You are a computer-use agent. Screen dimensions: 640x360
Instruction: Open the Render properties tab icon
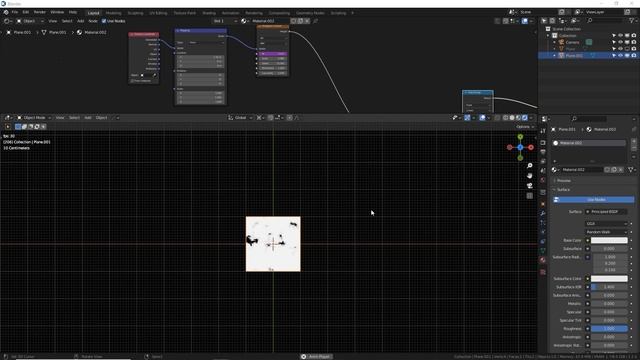pos(543,142)
